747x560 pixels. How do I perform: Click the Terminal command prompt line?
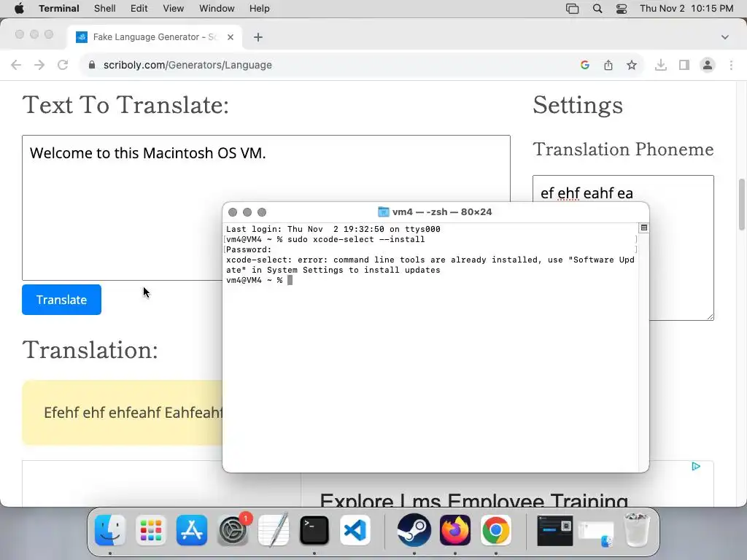point(259,280)
